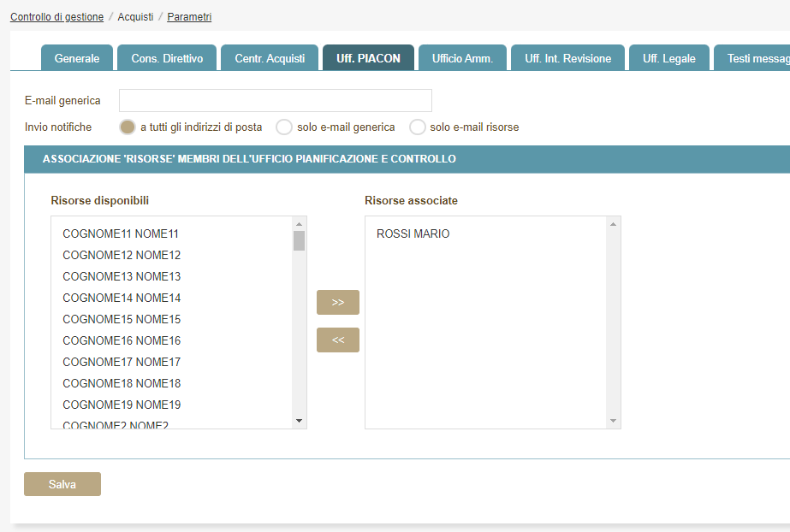This screenshot has width=790, height=532.
Task: Click the Risorse disponibili scrollbar thumb
Action: [299, 240]
